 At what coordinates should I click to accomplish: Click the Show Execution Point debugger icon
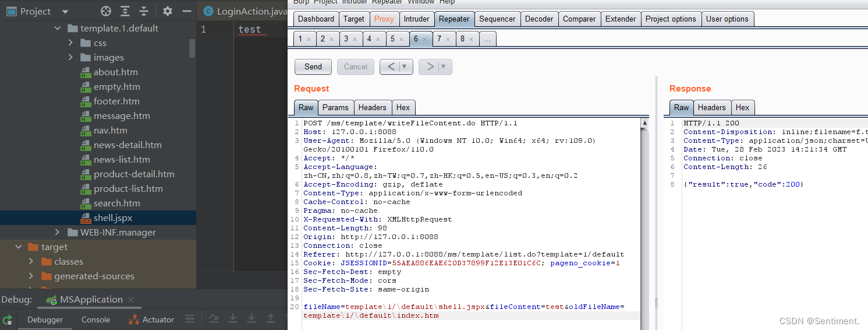coord(214,318)
